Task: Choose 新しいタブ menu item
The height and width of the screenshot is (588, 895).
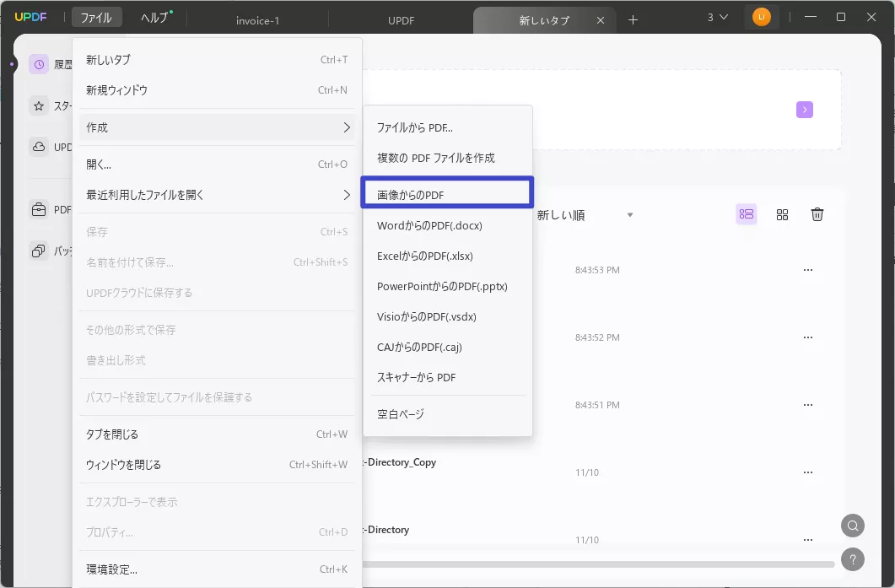Action: point(217,59)
